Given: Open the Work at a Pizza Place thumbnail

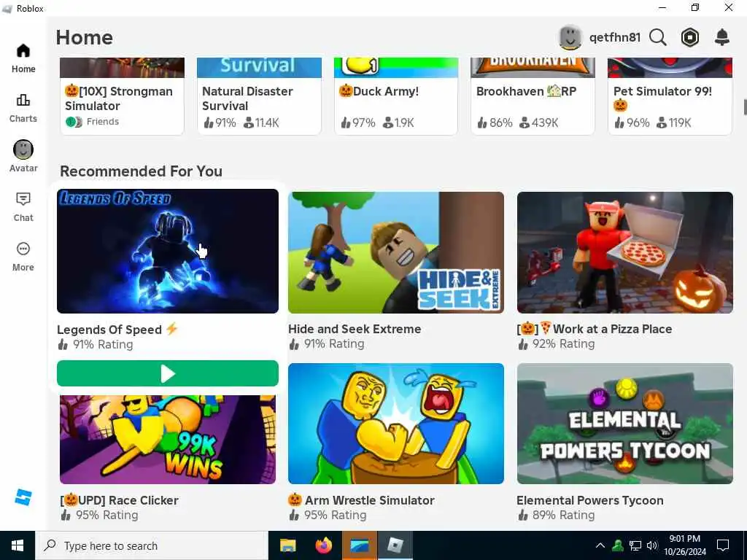Looking at the screenshot, I should point(625,252).
